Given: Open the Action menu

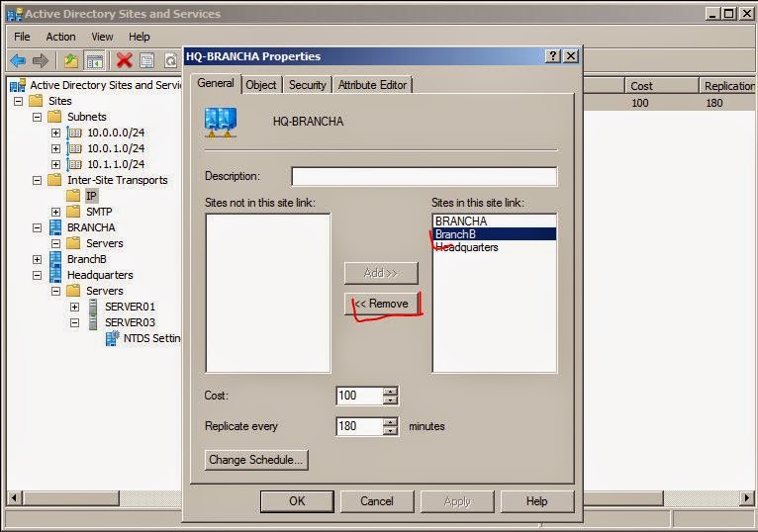Looking at the screenshot, I should [60, 37].
